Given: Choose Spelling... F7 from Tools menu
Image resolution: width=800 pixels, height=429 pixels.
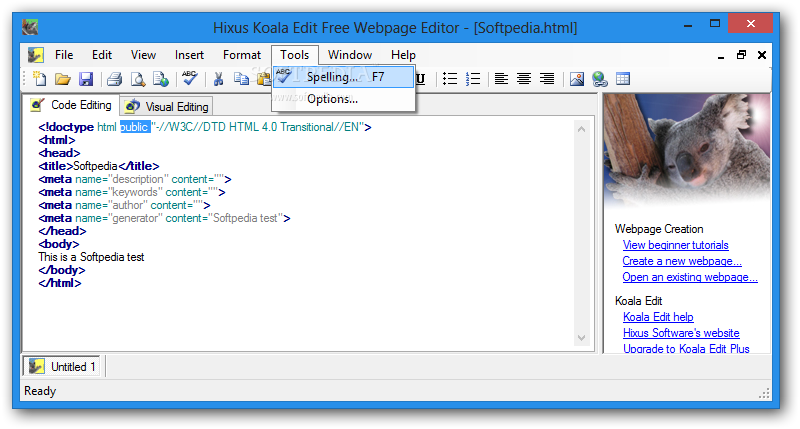Looking at the screenshot, I should coord(343,77).
